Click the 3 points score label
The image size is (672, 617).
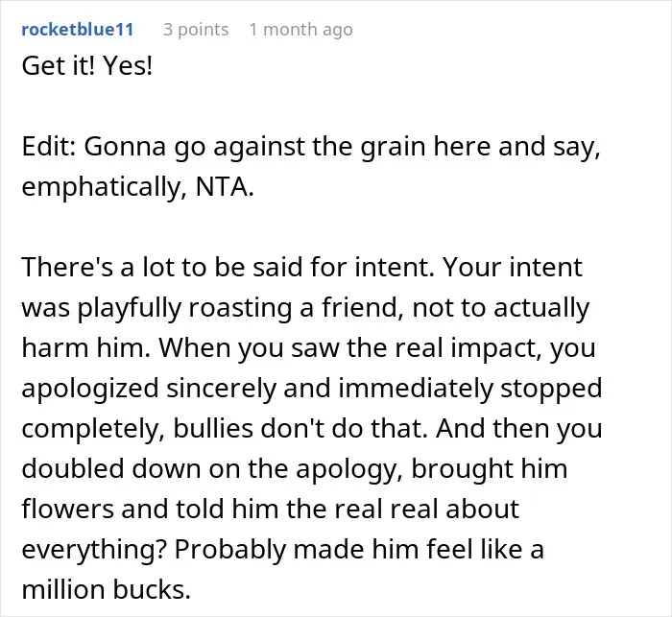point(196,30)
